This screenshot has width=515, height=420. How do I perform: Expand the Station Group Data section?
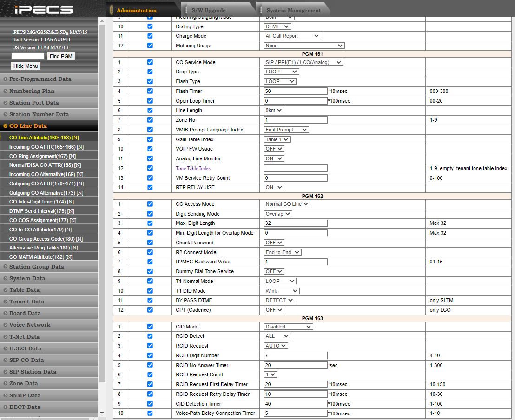pos(36,267)
